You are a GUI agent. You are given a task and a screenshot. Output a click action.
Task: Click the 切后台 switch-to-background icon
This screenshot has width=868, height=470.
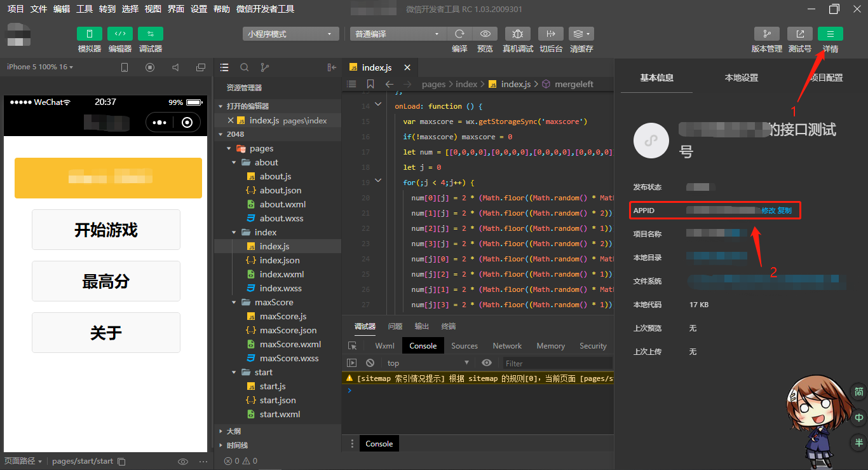[x=550, y=34]
